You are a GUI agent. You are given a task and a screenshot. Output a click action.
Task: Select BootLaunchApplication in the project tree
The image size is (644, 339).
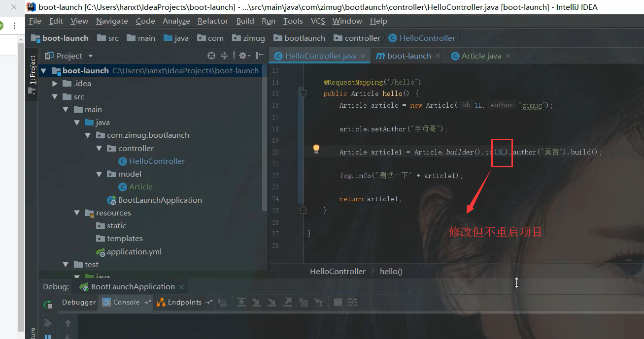click(160, 200)
